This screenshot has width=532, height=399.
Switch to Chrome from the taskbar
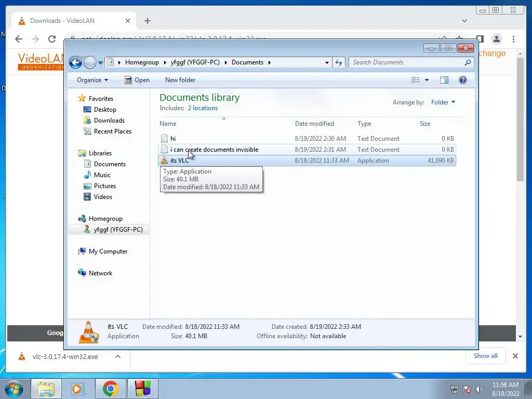pos(110,389)
